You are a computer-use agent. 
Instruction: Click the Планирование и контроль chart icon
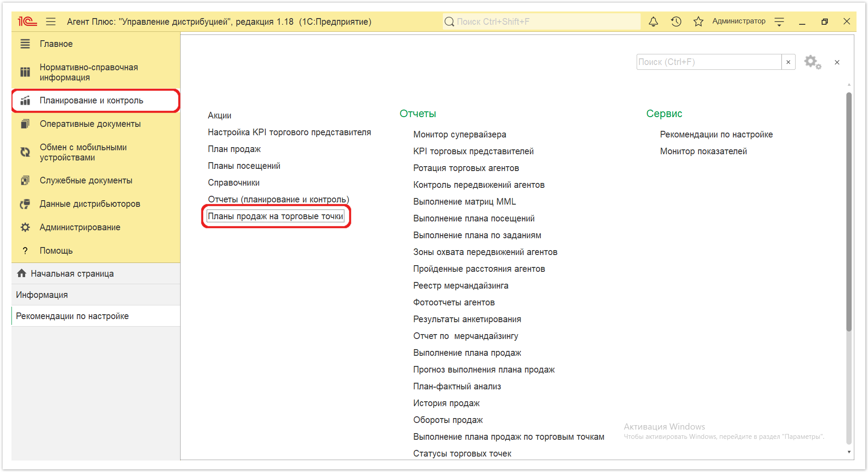click(25, 100)
